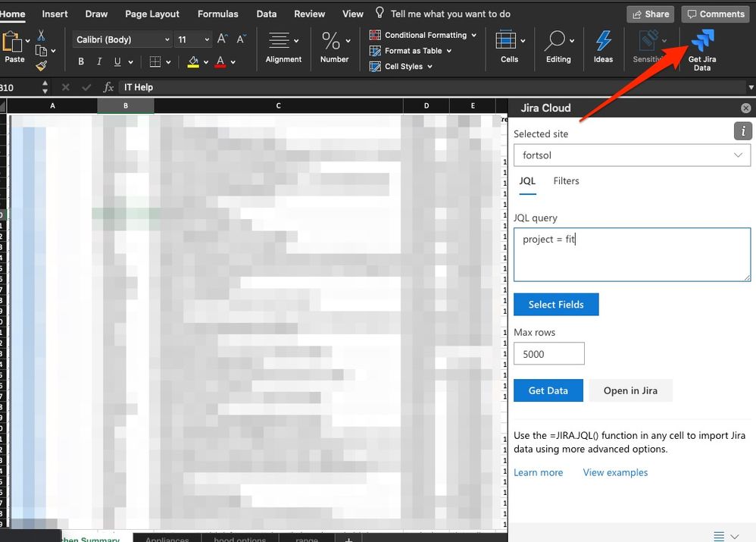Increase font size with large A icon
The width and height of the screenshot is (756, 542).
(222, 39)
